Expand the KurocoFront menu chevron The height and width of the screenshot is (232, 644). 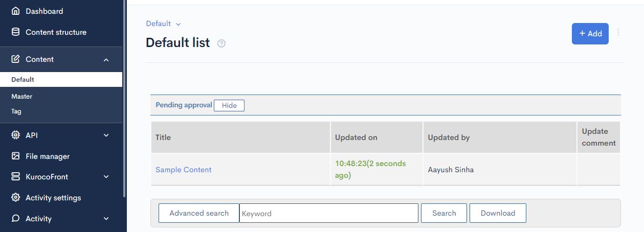coord(106,177)
